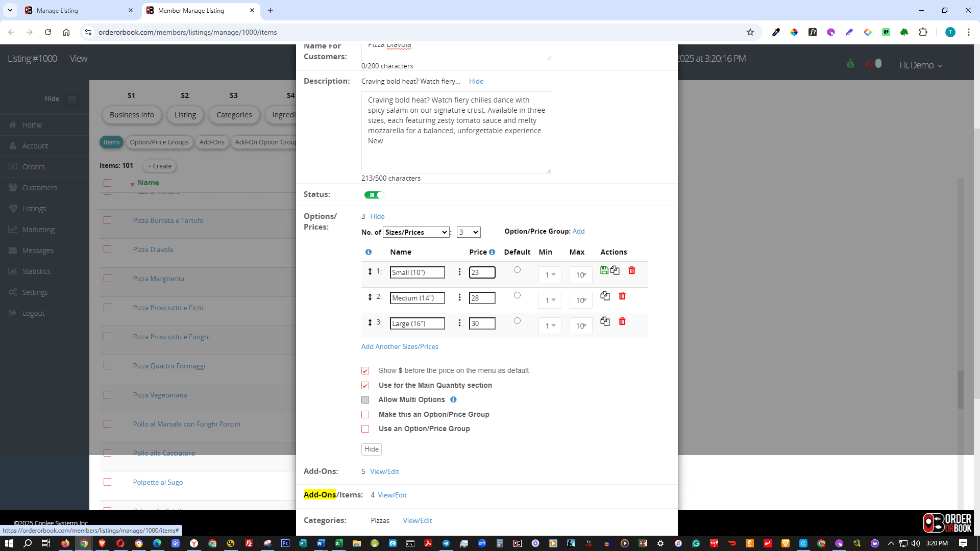The width and height of the screenshot is (980, 551).
Task: Click View/Edit link next to Add-Ons
Action: click(384, 471)
